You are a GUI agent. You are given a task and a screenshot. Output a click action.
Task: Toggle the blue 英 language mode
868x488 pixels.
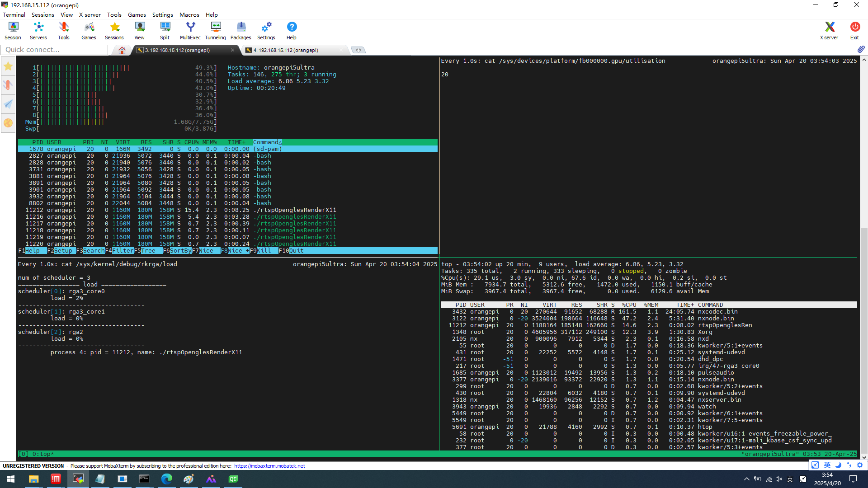(x=827, y=465)
